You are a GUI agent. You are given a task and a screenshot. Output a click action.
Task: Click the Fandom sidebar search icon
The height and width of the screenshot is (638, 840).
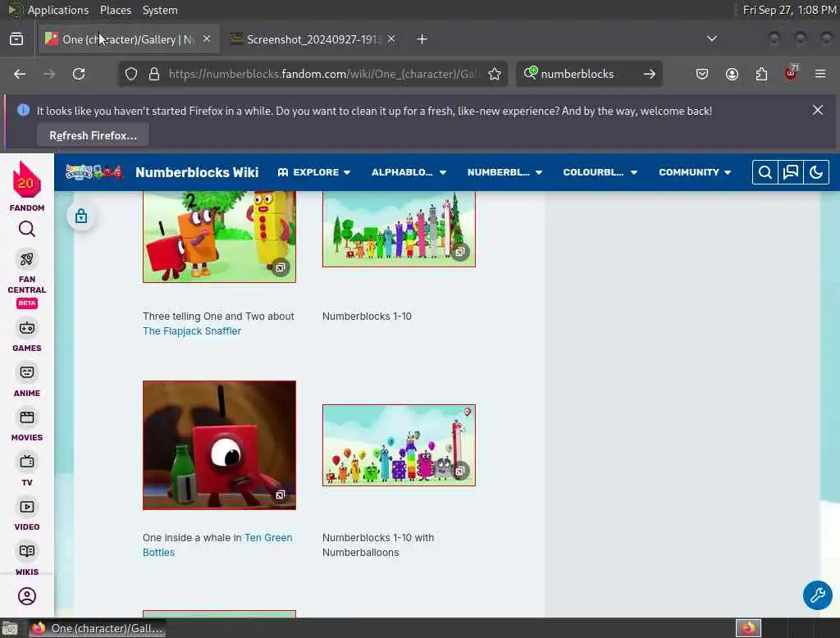pyautogui.click(x=27, y=230)
